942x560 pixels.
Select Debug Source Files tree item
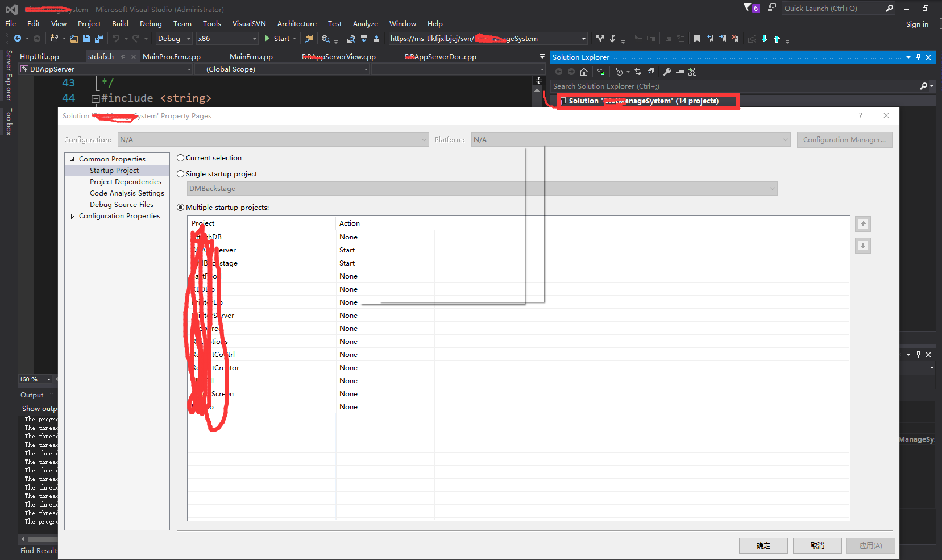[122, 205]
